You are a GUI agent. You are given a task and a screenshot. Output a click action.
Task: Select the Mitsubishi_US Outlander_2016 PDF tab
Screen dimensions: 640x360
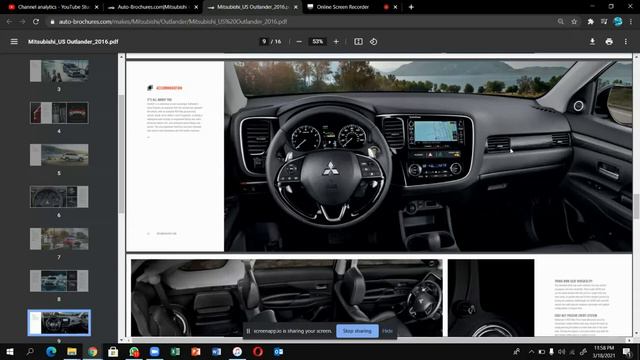point(252,7)
